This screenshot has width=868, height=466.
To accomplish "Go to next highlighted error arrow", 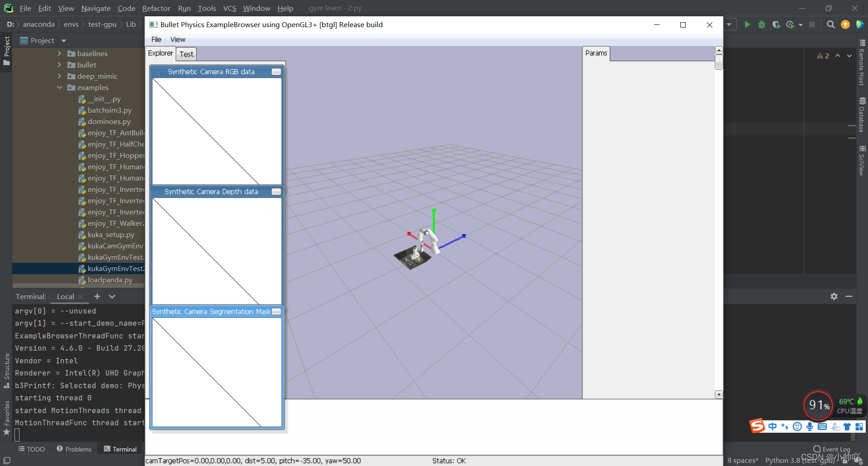I will tap(849, 56).
